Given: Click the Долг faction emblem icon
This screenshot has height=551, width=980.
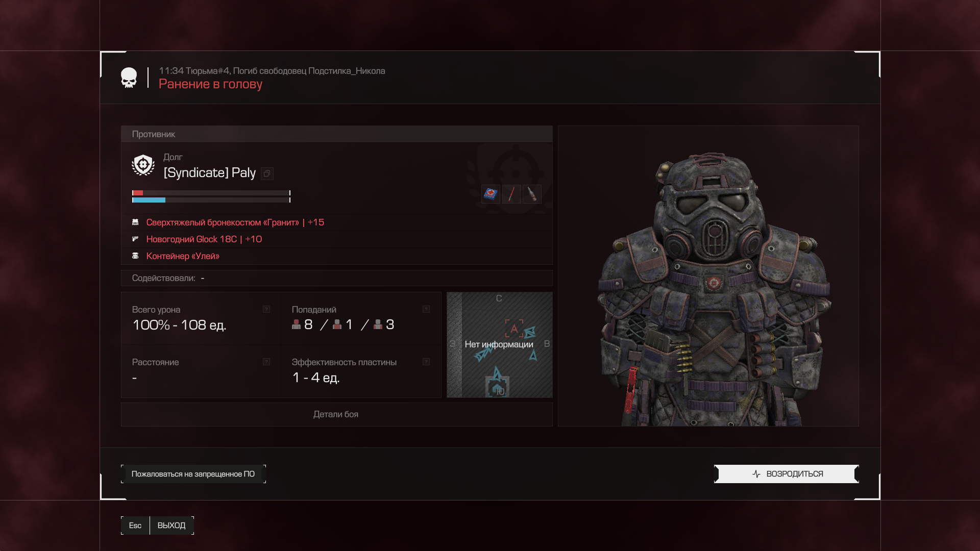Looking at the screenshot, I should (x=143, y=165).
